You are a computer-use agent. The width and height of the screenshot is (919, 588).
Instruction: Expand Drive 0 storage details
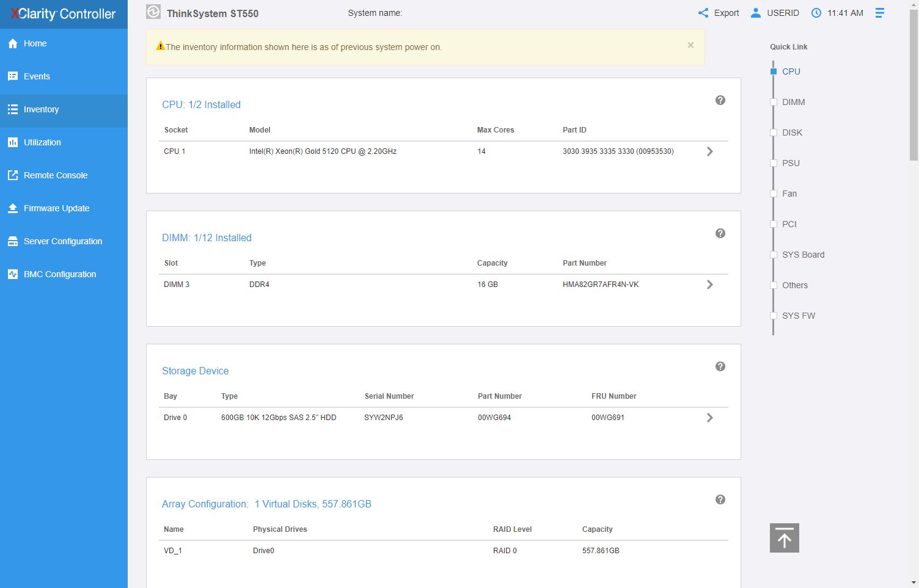coord(709,418)
